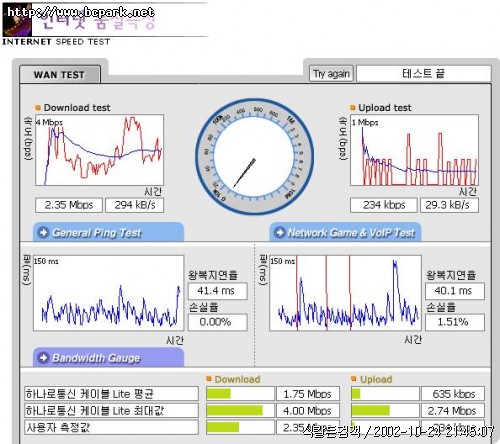Click the General Ping latency graph
Viewport: 500px width, 444px height.
[108, 293]
